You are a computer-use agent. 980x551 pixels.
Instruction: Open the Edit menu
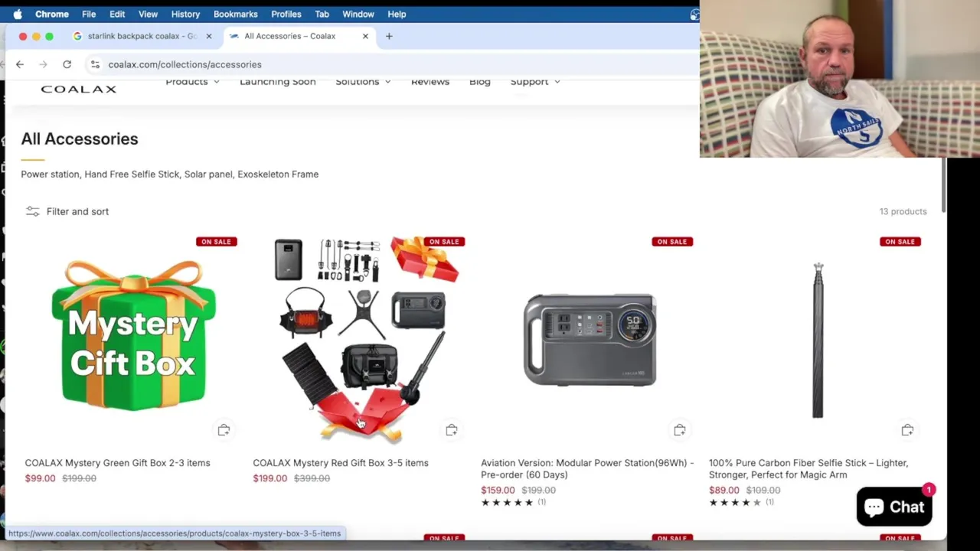click(x=117, y=14)
